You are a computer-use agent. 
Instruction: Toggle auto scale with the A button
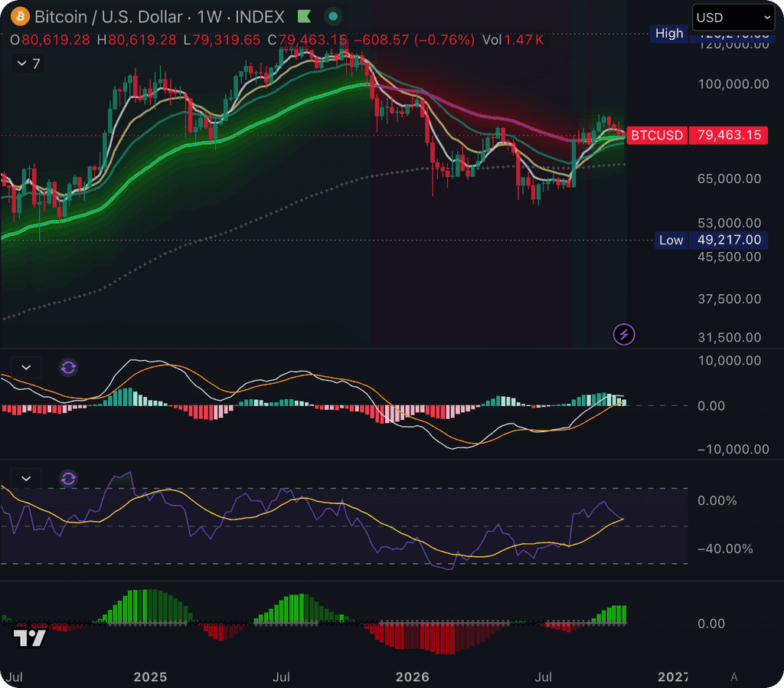click(x=734, y=677)
